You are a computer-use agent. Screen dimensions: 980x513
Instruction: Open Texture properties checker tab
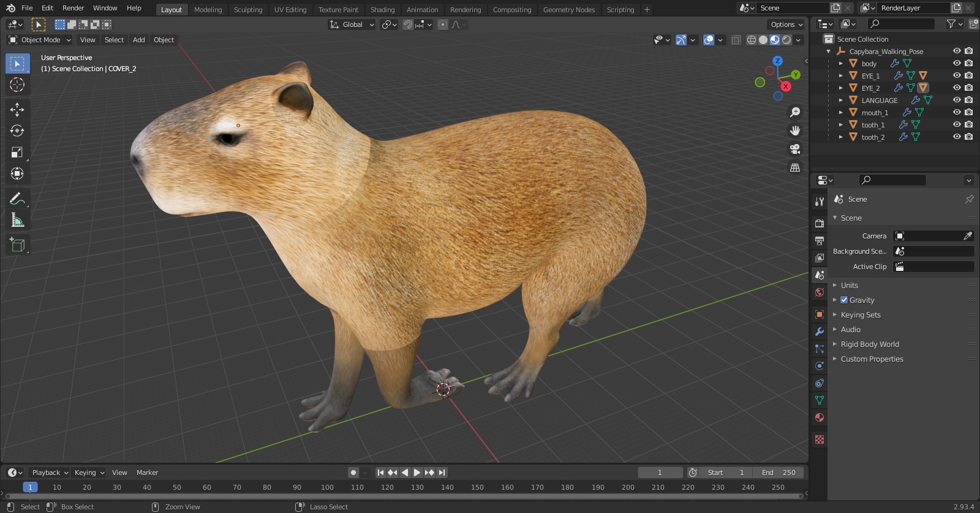click(x=820, y=439)
